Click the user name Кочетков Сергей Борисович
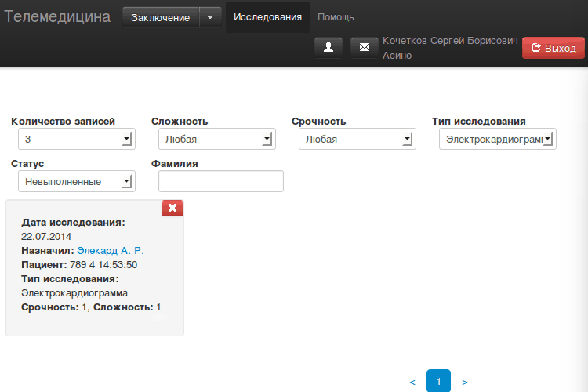 point(450,41)
